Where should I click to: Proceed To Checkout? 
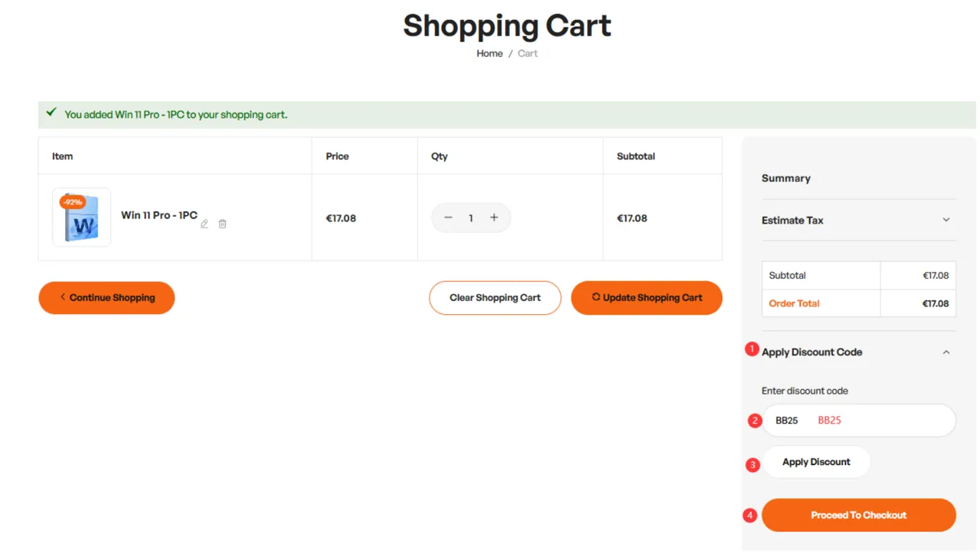tap(859, 515)
